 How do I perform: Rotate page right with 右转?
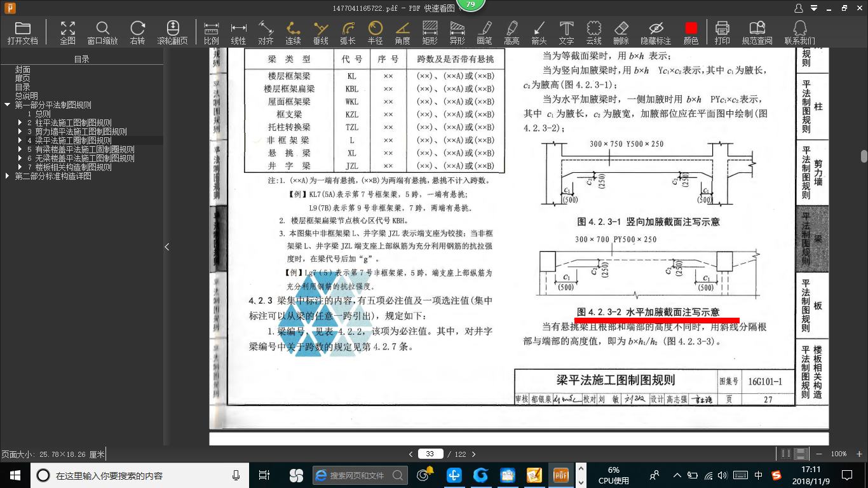pos(137,32)
